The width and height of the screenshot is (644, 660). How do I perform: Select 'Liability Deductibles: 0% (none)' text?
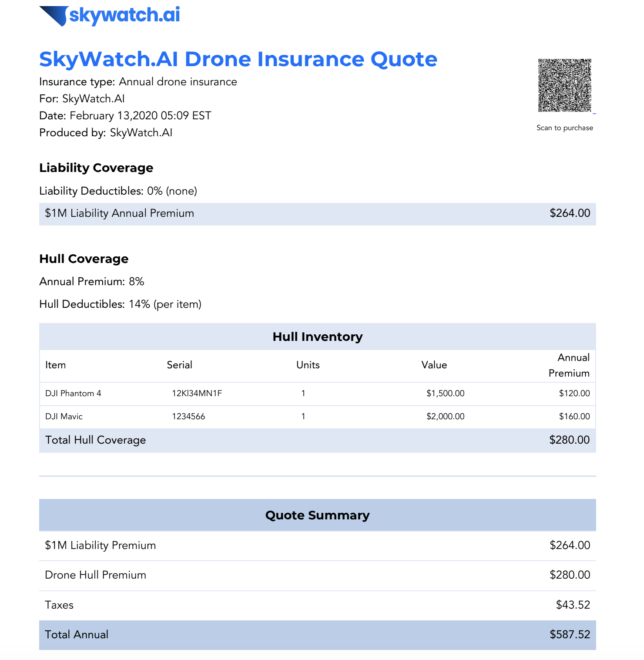(118, 191)
